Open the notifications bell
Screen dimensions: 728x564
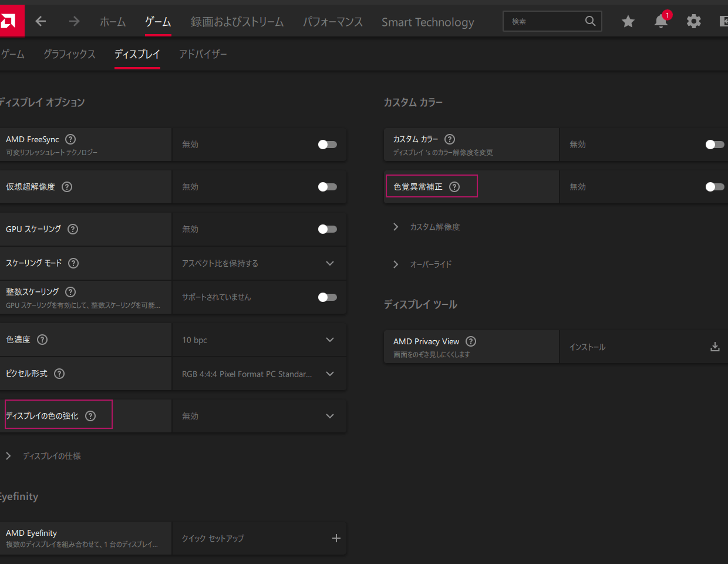pyautogui.click(x=661, y=22)
